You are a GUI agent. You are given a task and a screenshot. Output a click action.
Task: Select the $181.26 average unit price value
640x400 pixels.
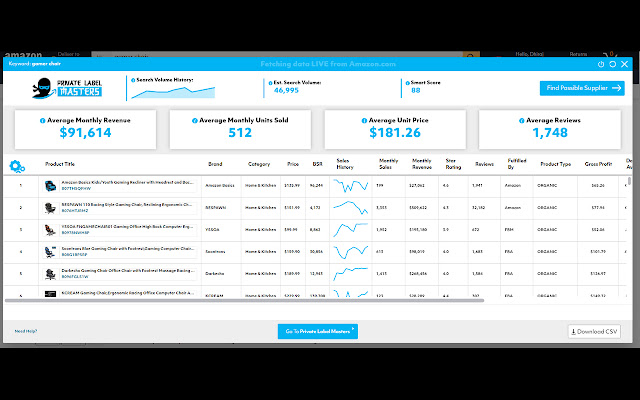point(395,133)
